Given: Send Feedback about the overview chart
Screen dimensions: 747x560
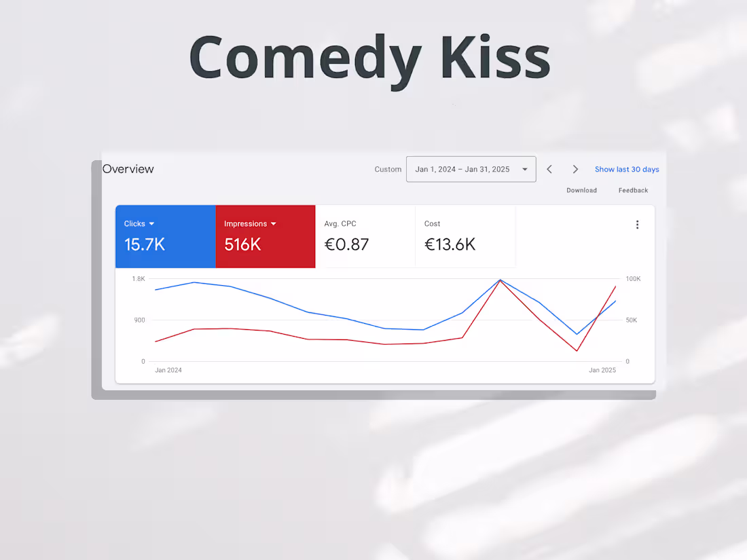Looking at the screenshot, I should (x=632, y=190).
